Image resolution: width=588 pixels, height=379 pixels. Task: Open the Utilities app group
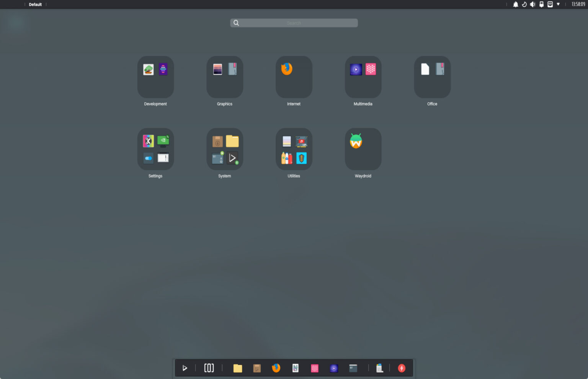(x=294, y=149)
